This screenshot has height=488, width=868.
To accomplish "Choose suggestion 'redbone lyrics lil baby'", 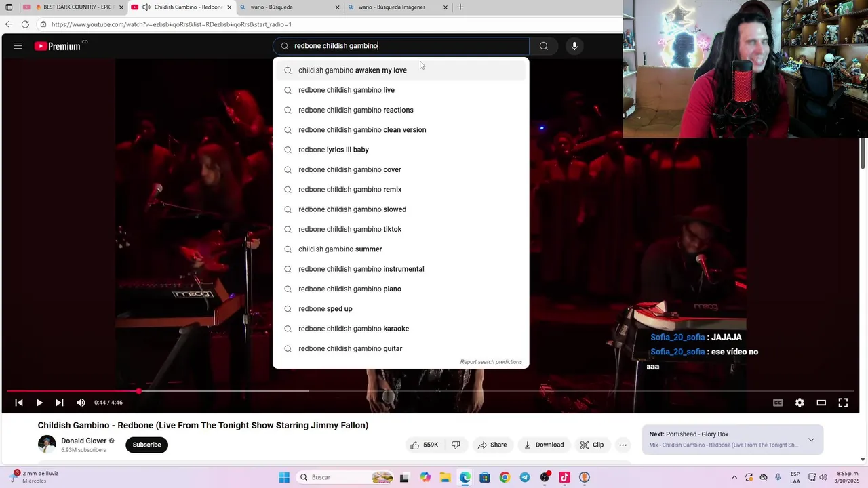I will [400, 150].
